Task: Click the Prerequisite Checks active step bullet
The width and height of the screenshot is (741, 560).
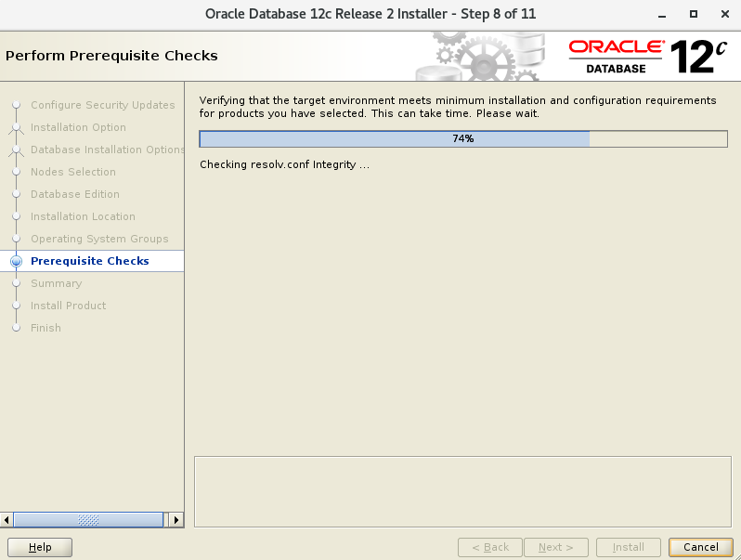Action: tap(16, 261)
